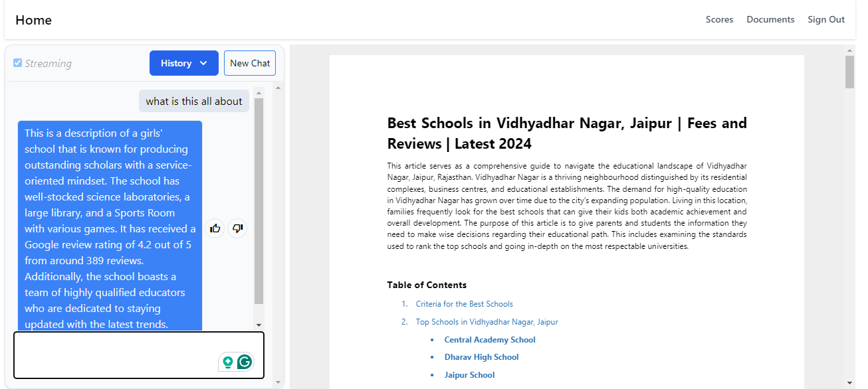This screenshot has height=389, width=868.
Task: Jump to Central Academy School section
Action: 490,340
